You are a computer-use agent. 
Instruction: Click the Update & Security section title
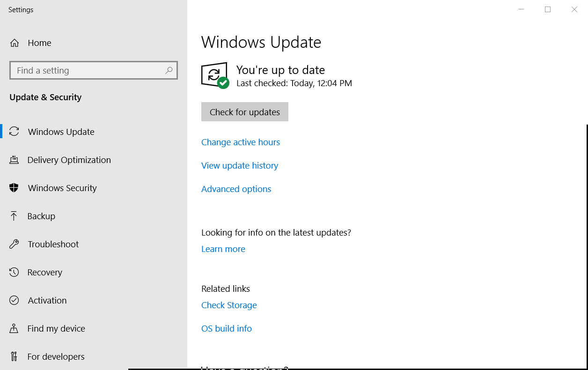pyautogui.click(x=45, y=97)
